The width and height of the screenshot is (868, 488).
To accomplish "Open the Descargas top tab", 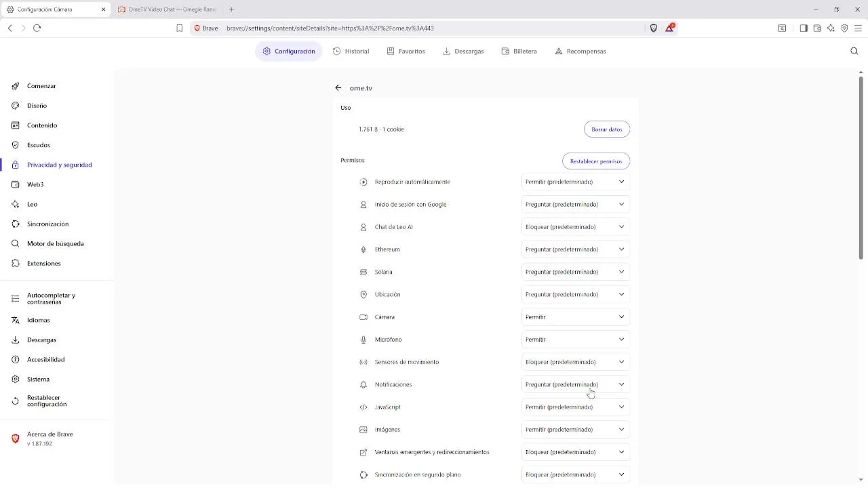I will pyautogui.click(x=463, y=51).
